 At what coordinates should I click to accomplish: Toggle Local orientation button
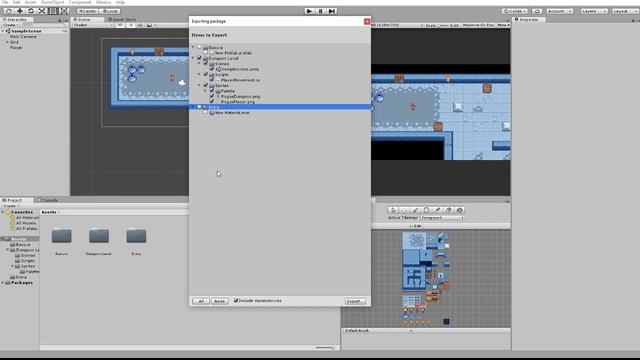[109, 11]
